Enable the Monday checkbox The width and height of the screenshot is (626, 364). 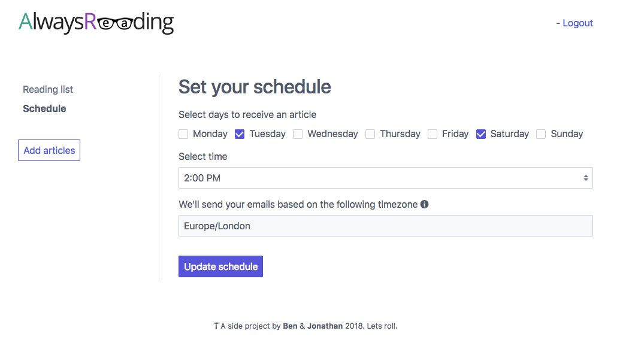[x=184, y=134]
